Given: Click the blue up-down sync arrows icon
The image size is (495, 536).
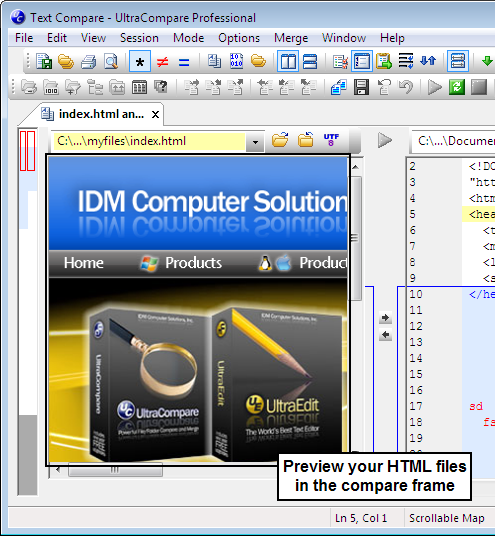Looking at the screenshot, I should [428, 62].
